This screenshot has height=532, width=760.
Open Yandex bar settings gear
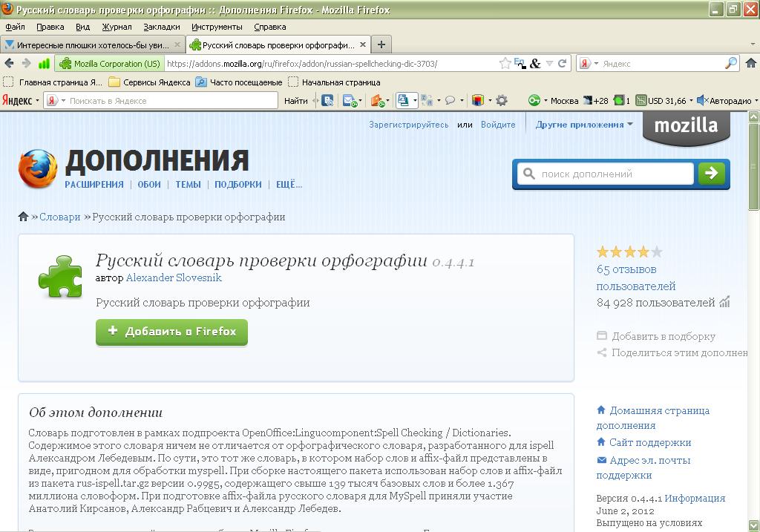[x=502, y=100]
